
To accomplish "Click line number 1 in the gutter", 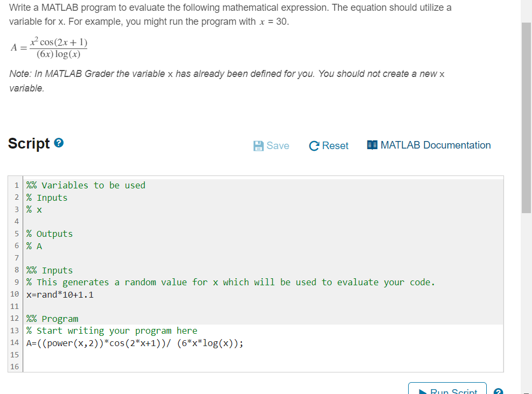I will click(x=16, y=185).
